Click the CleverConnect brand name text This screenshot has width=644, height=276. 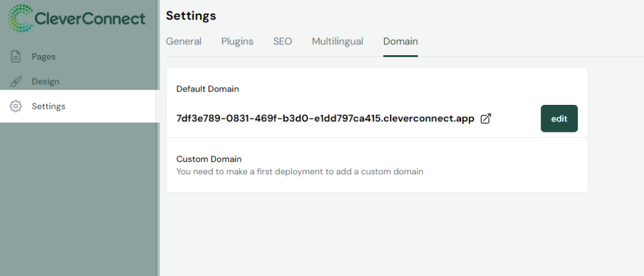90,18
